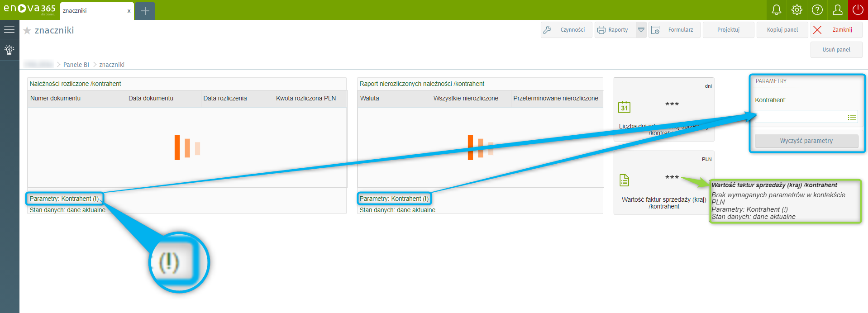Click the lightbulb icon in sidebar
Image resolution: width=868 pixels, height=313 pixels.
click(x=10, y=50)
